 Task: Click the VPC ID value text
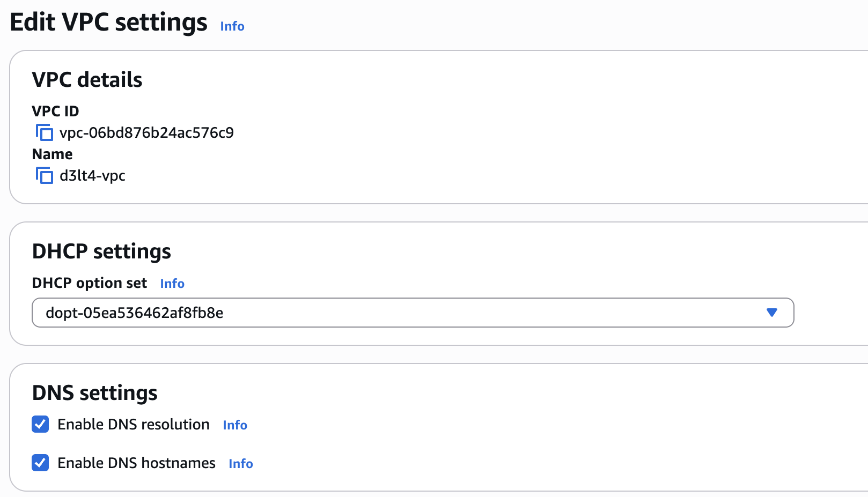click(147, 132)
